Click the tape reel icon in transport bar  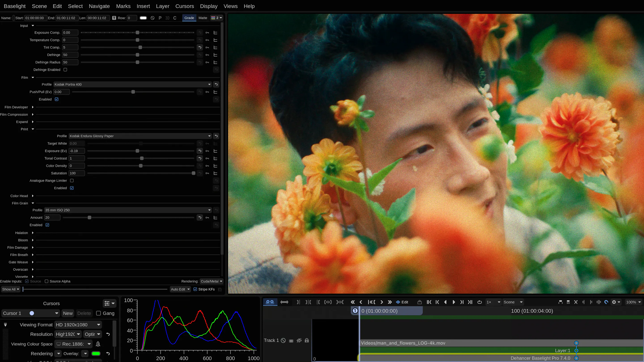(270, 302)
